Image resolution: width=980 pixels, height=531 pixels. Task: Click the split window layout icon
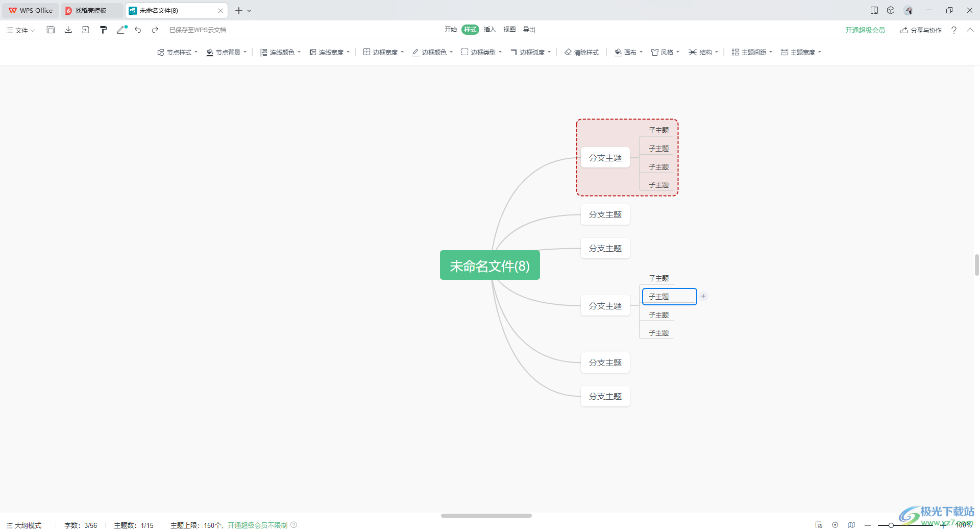[x=874, y=10]
